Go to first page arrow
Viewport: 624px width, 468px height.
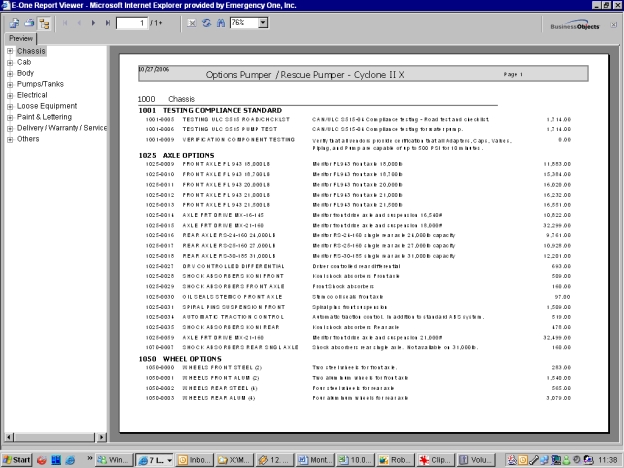pyautogui.click(x=65, y=23)
